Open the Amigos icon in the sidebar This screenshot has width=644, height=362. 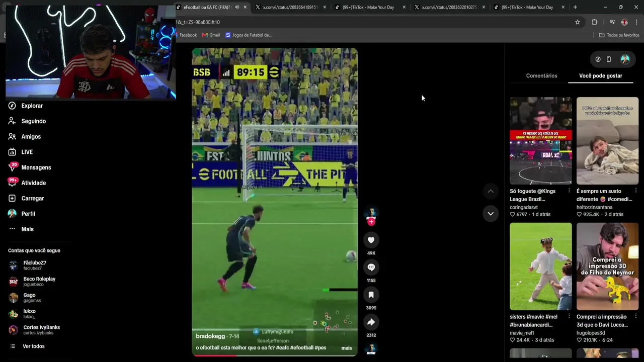[12, 137]
